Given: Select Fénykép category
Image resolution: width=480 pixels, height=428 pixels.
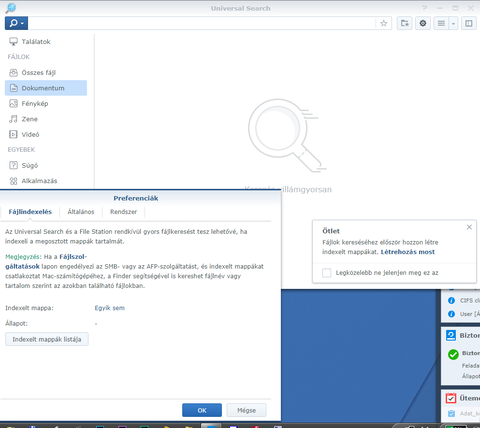Looking at the screenshot, I should (x=46, y=104).
